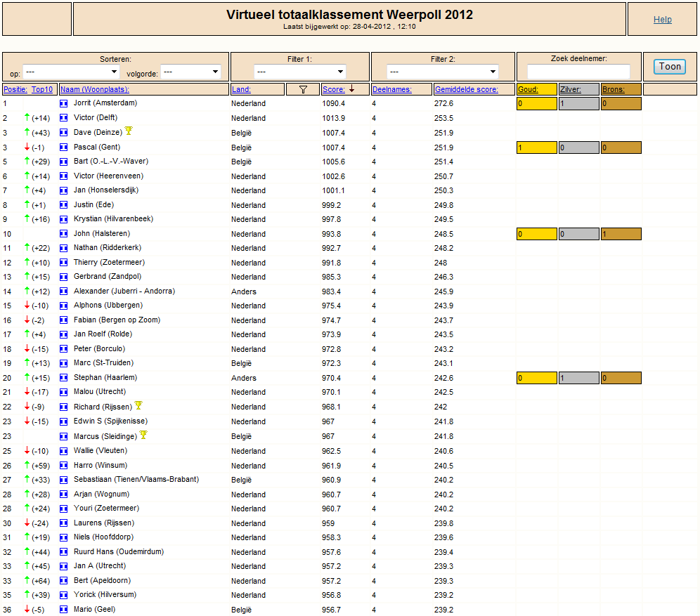Image resolution: width=700 pixels, height=616 pixels.
Task: Click the funnel filter icon in the header
Action: 303,90
